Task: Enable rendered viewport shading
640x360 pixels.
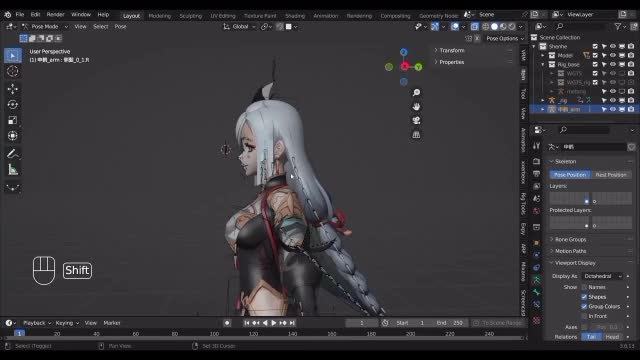Action: click(512, 27)
